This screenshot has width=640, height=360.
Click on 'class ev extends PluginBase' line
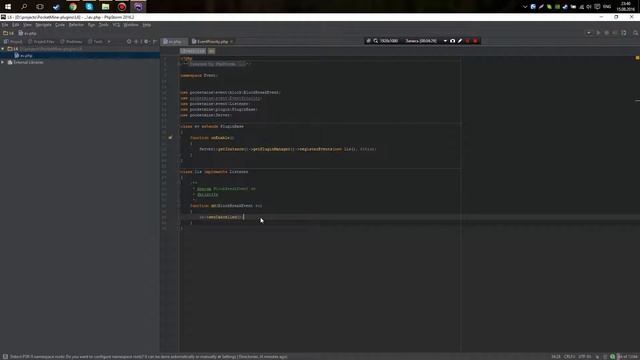pos(212,127)
